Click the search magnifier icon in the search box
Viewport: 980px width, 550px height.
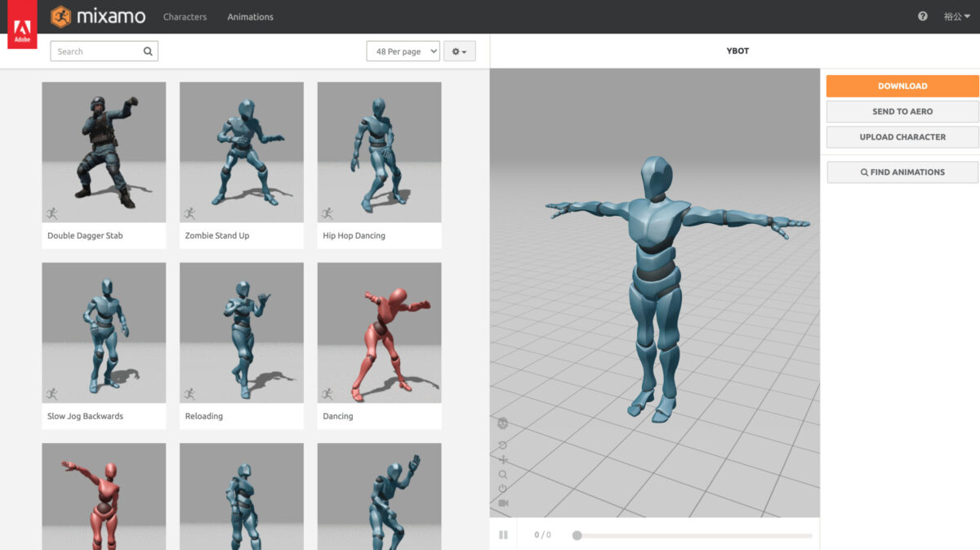(x=148, y=51)
